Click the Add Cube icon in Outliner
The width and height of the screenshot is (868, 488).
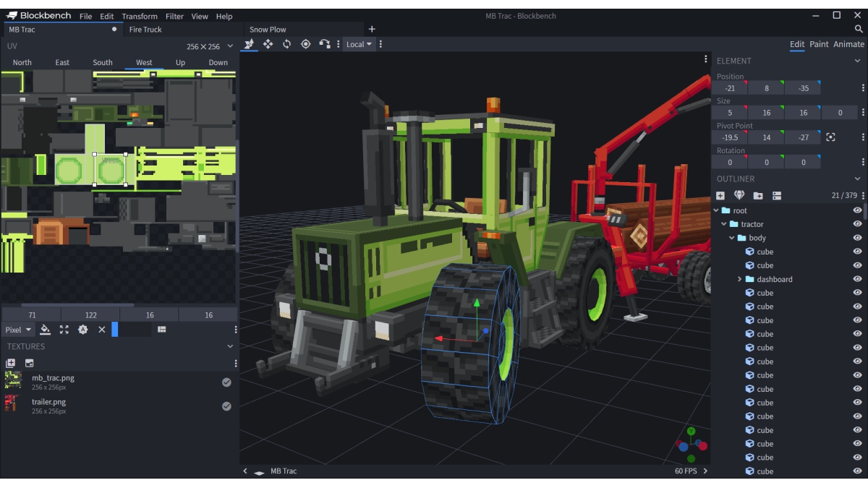click(720, 196)
